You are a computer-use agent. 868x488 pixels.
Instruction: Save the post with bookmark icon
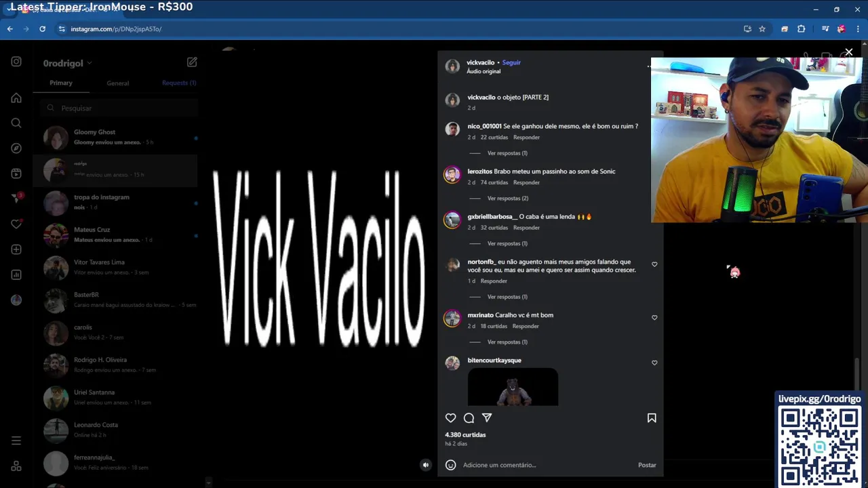coord(652,418)
